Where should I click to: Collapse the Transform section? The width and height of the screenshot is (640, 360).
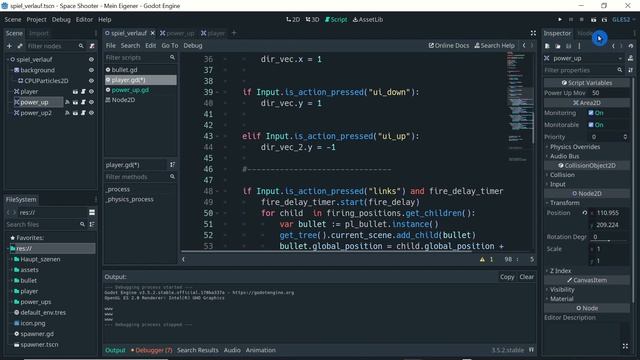(x=564, y=203)
